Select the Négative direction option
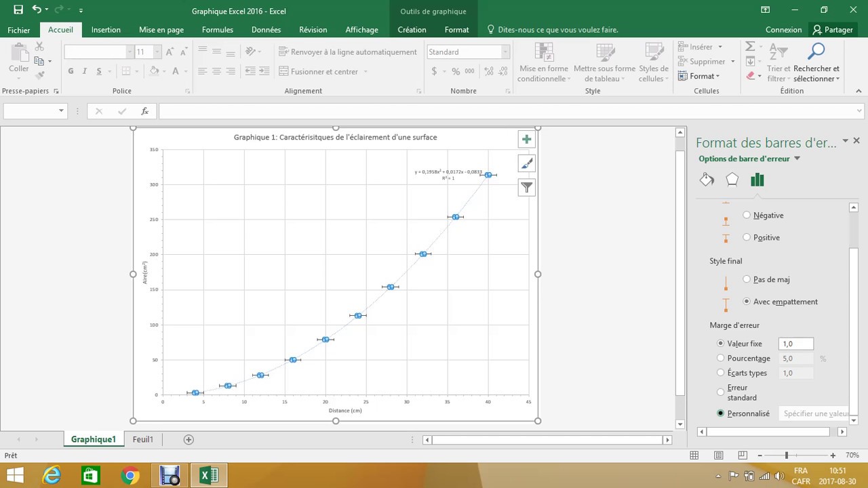The image size is (868, 488). click(747, 215)
